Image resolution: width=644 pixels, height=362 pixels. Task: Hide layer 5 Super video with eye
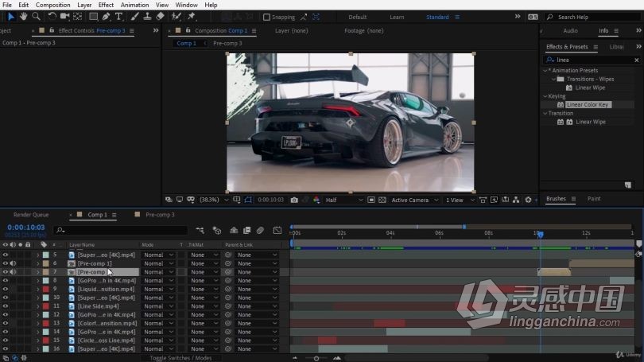pos(6,255)
